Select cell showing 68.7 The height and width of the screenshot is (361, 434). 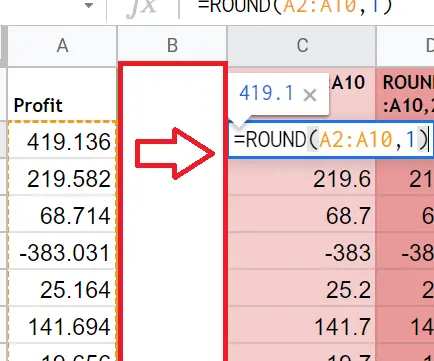pos(302,214)
